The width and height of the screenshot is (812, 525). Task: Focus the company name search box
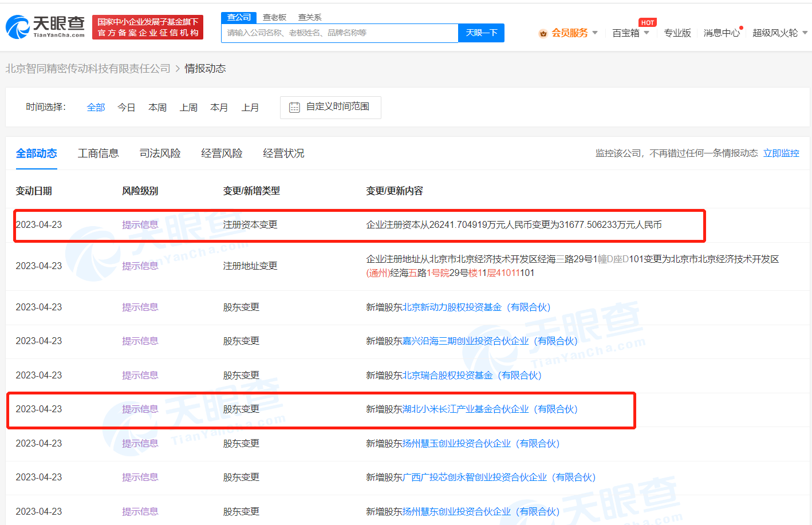(340, 33)
